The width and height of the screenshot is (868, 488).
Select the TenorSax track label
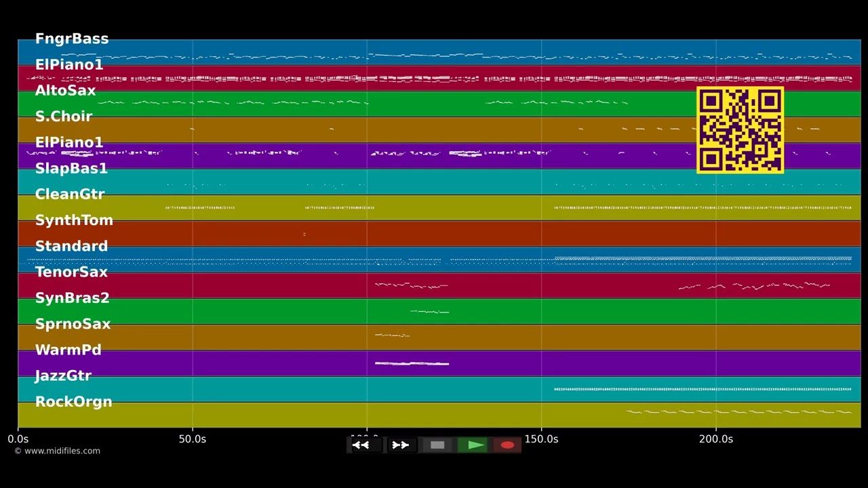pyautogui.click(x=71, y=272)
